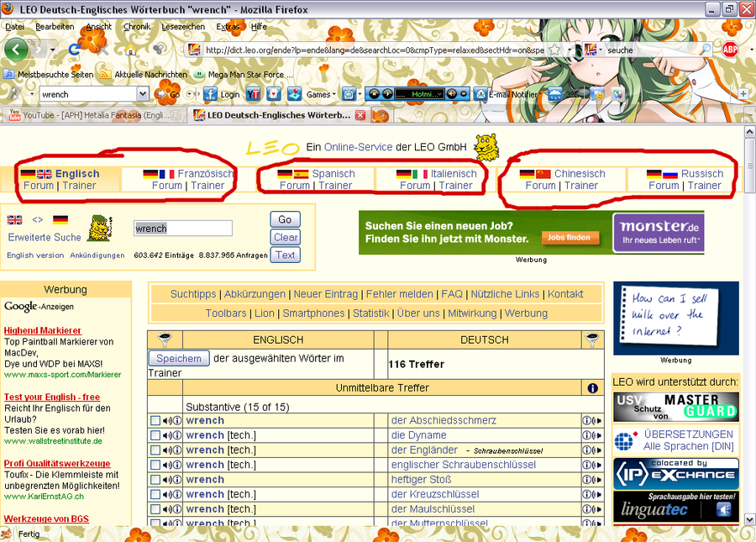Click the TV icon in the toolbar
This screenshot has height=542, width=756.
pyautogui.click(x=349, y=94)
